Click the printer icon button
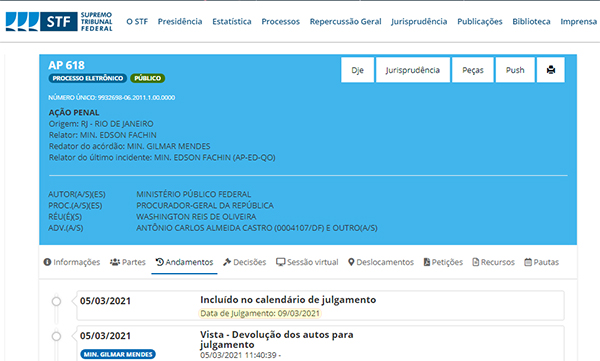 point(551,70)
